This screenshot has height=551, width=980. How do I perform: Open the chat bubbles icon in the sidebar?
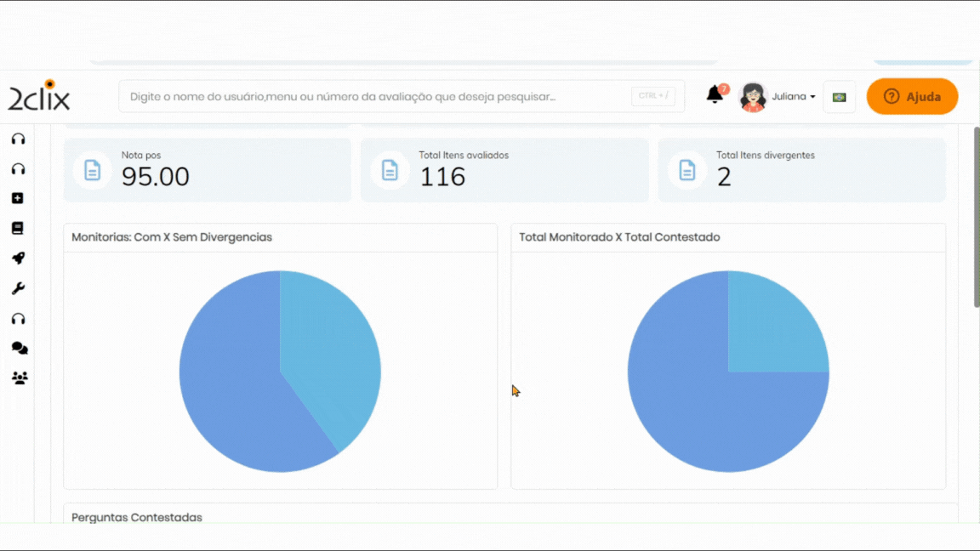coord(19,349)
